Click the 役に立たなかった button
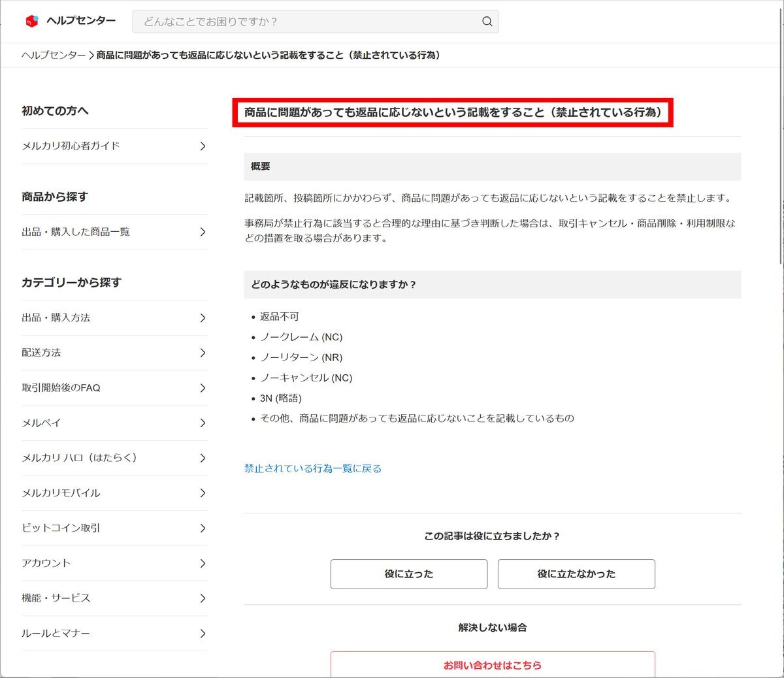 [576, 574]
